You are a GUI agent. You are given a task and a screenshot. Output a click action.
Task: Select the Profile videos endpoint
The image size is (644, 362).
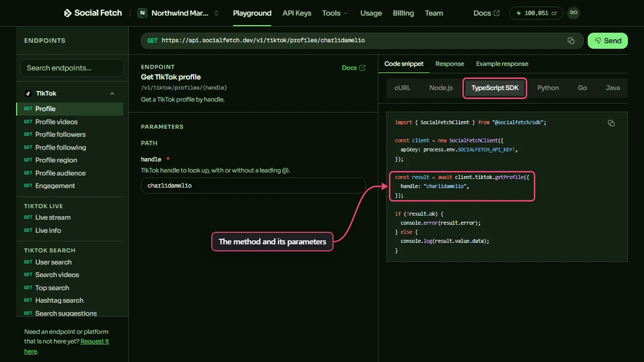pyautogui.click(x=70, y=122)
